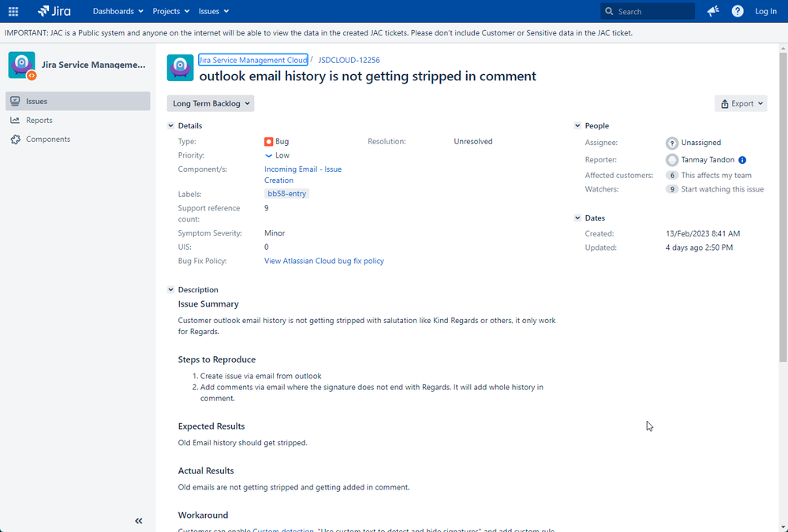Open the Long Term Backlog status dropdown

tap(211, 103)
